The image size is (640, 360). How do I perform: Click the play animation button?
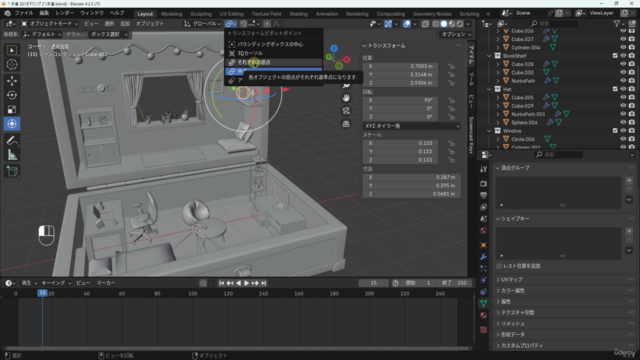coord(247,283)
